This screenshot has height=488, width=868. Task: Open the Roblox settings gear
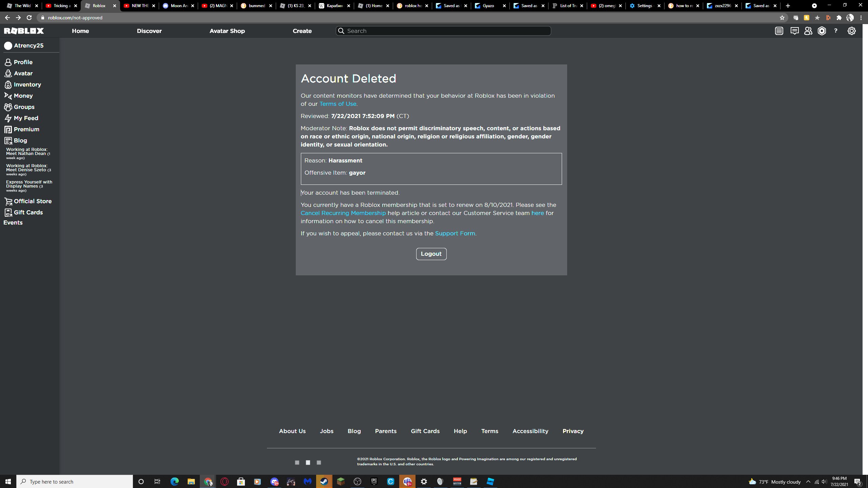[851, 31]
